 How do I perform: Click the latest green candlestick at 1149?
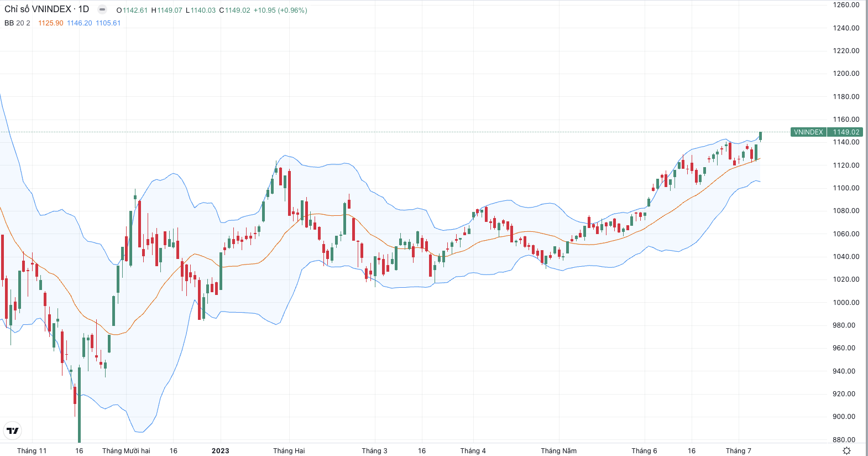click(761, 136)
